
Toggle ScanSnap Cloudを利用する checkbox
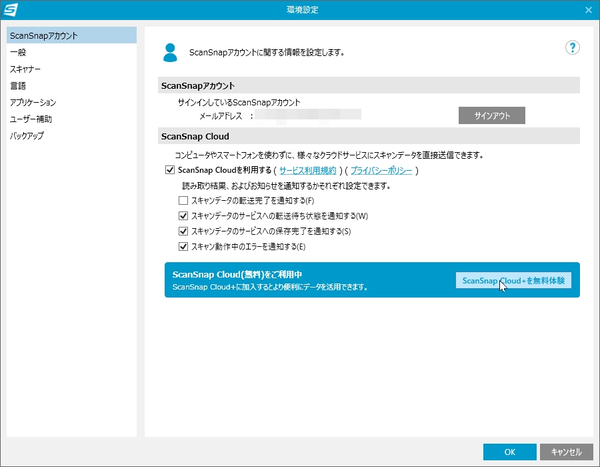[x=170, y=170]
